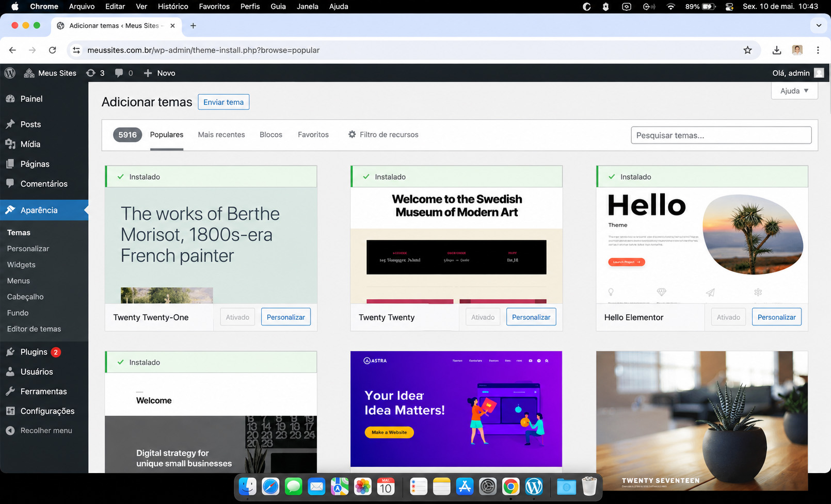The height and width of the screenshot is (504, 831).
Task: Open the Widgets submenu link
Action: tap(21, 265)
